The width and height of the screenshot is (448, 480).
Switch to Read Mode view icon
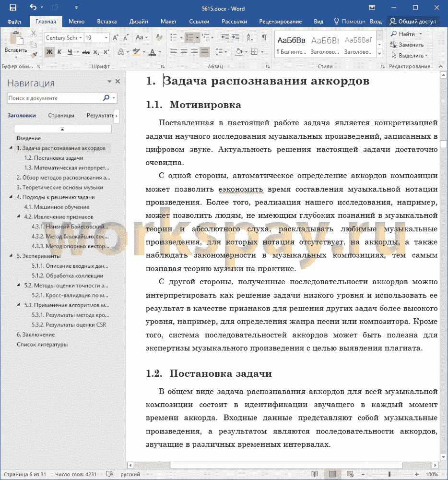(x=314, y=474)
